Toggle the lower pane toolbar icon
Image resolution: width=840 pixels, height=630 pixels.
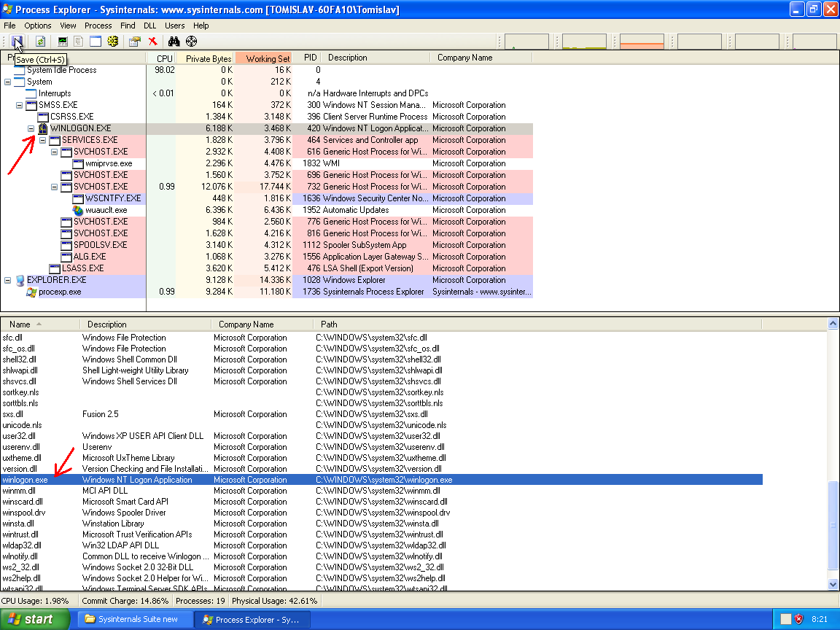click(x=96, y=42)
